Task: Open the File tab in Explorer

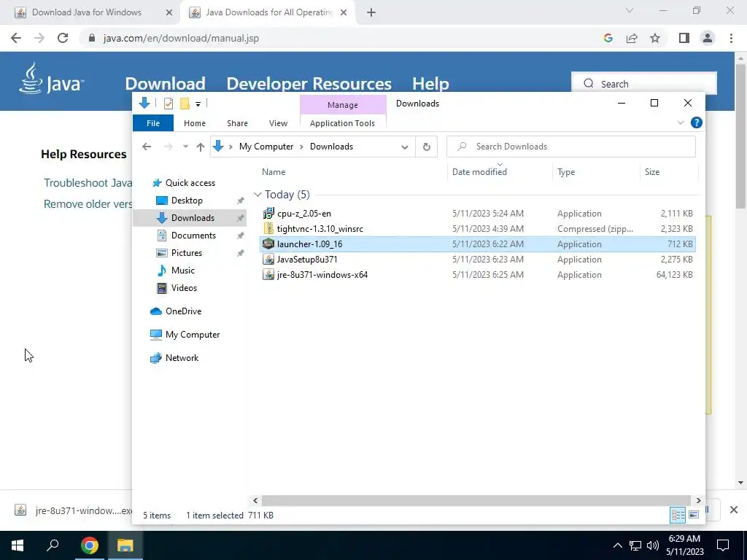Action: point(153,123)
